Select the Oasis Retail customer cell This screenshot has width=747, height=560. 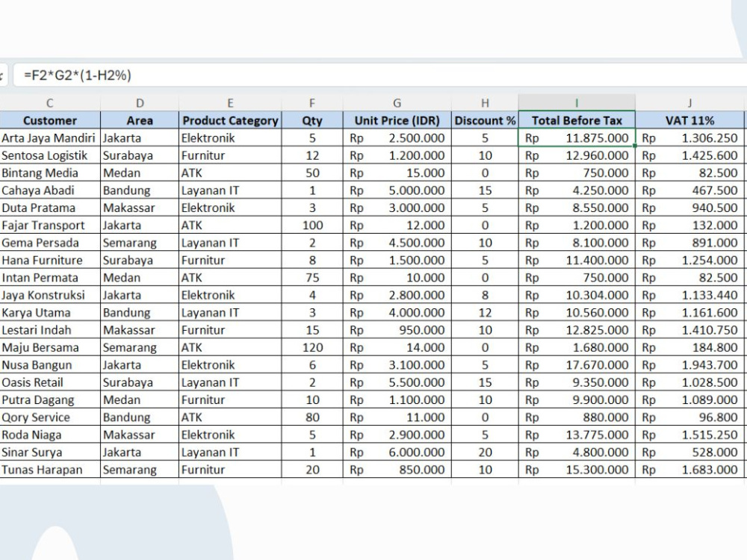50,382
